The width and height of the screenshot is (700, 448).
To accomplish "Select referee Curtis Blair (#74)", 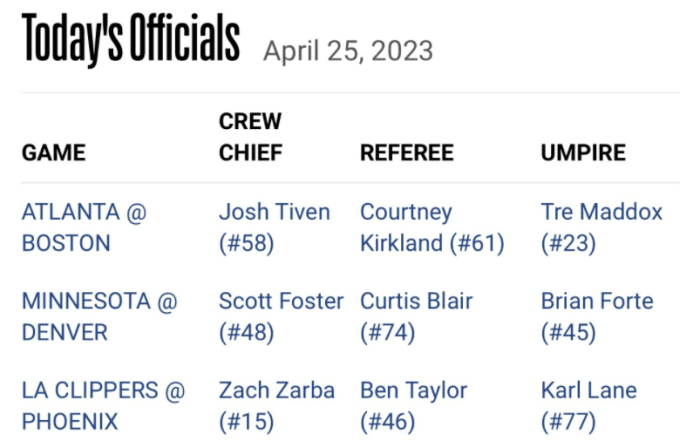I will pyautogui.click(x=416, y=316).
